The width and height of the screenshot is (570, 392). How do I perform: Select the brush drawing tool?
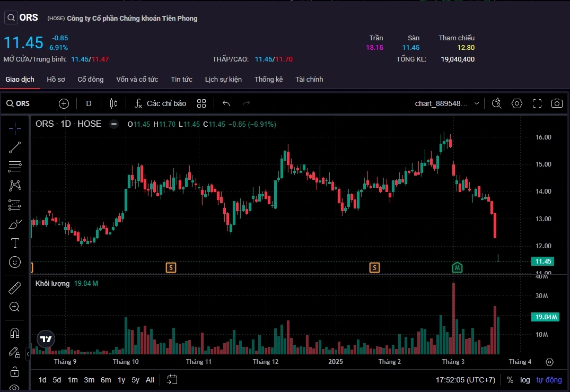tap(15, 224)
